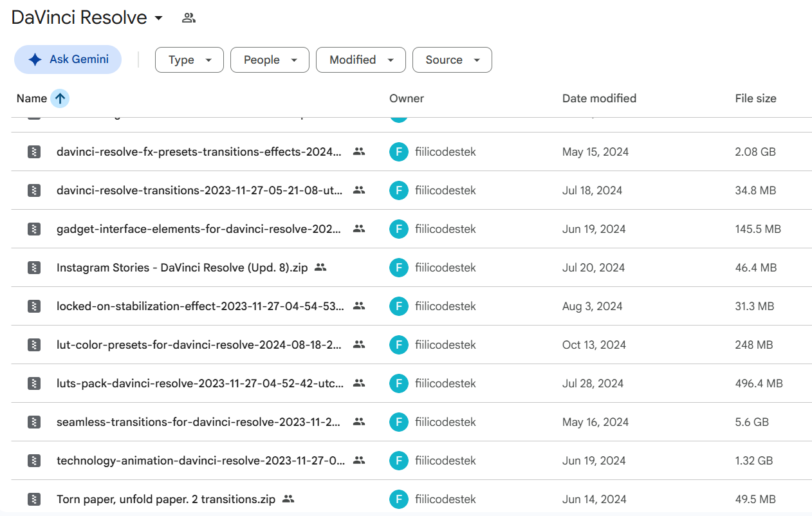This screenshot has height=516, width=812.
Task: Open the DaVinci Resolve folder name dropdown
Action: coord(88,17)
